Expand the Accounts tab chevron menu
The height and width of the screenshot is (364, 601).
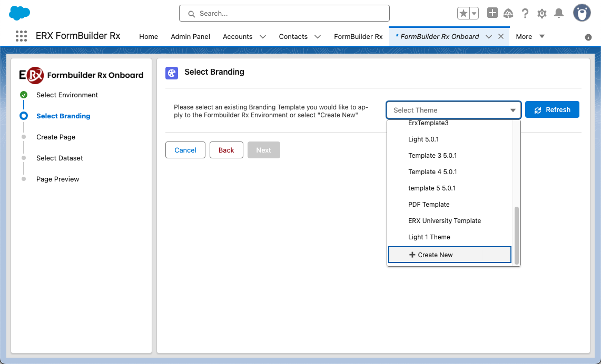[263, 37]
